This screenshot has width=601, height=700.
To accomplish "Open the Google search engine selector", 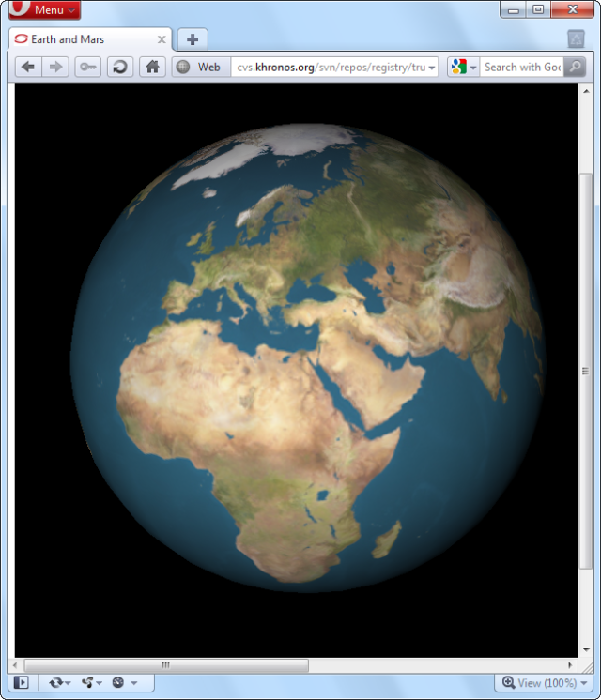I will 463,67.
